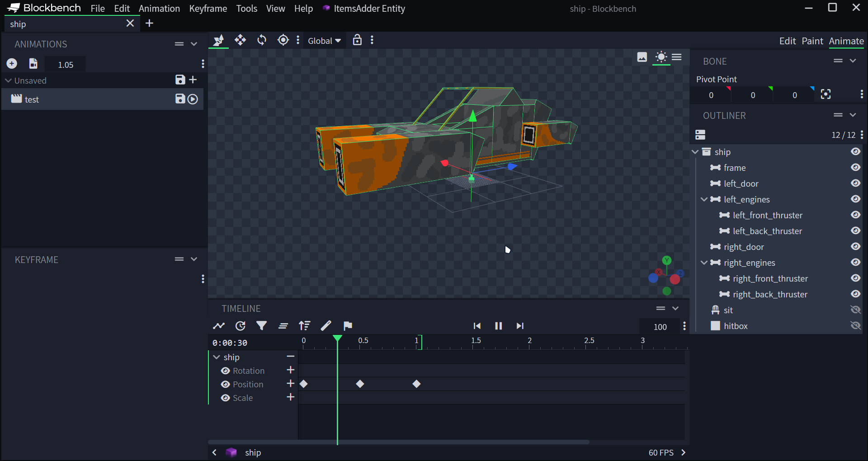Viewport: 868px width, 461px height.
Task: Collapse the left_engines bone group
Action: click(x=704, y=199)
